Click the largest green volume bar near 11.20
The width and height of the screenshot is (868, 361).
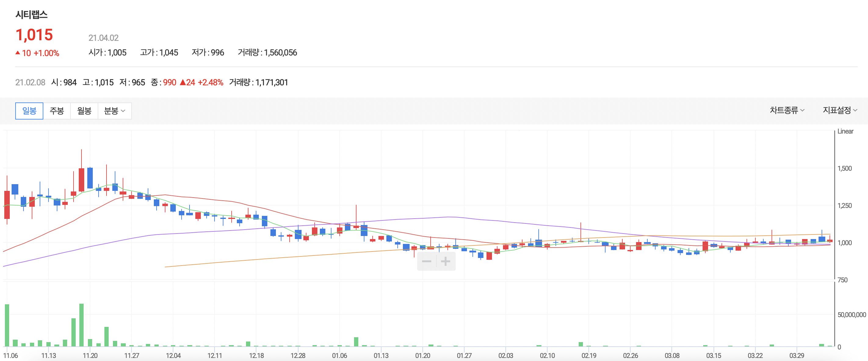[81, 325]
